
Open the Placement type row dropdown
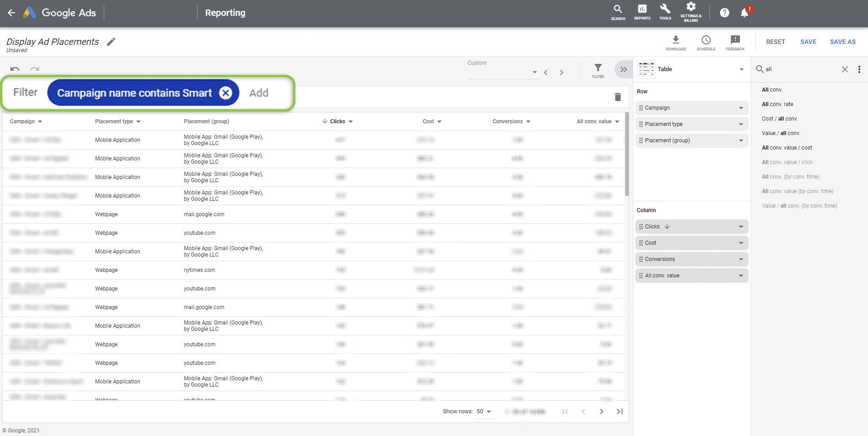point(741,124)
